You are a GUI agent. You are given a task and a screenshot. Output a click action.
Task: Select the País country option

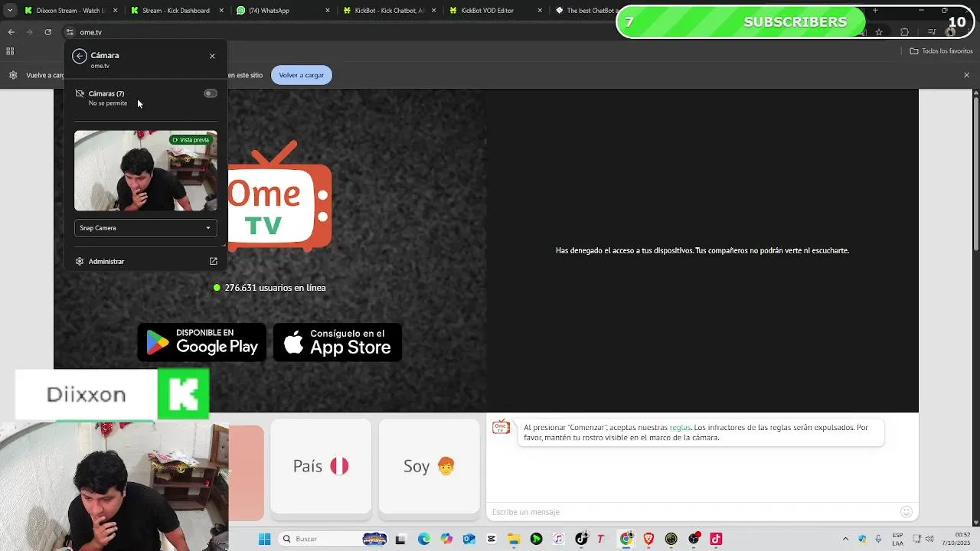321,466
